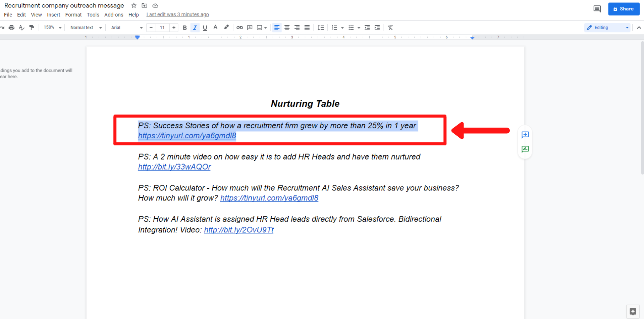Screen dimensions: 644x319
Task: Toggle Underline formatting
Action: pos(205,28)
